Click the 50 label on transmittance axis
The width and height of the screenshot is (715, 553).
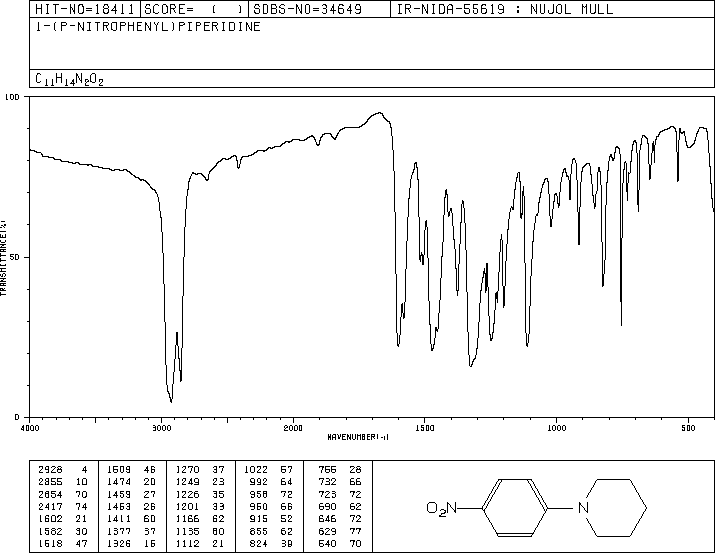pyautogui.click(x=15, y=257)
